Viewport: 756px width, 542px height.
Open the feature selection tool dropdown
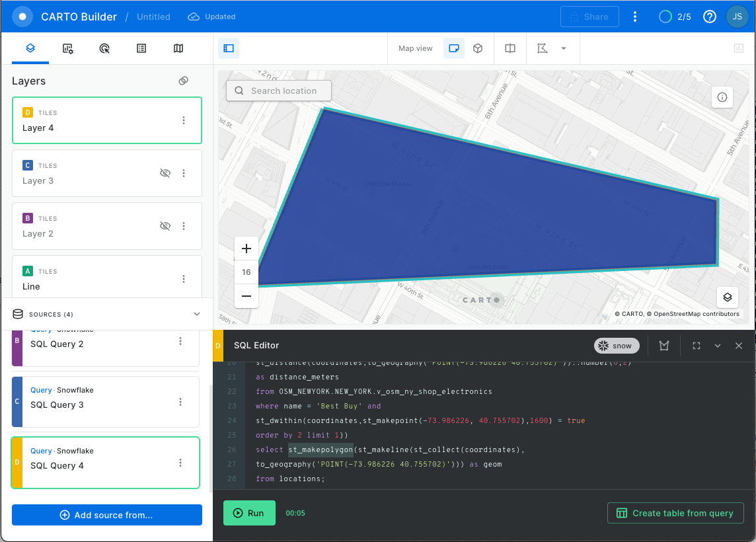pos(564,48)
